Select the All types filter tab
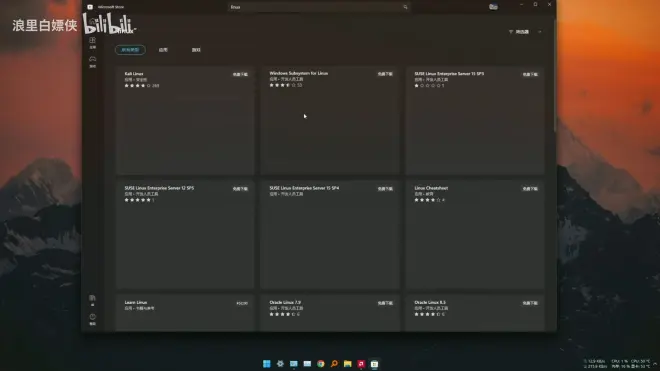This screenshot has width=660, height=371. tap(130, 50)
